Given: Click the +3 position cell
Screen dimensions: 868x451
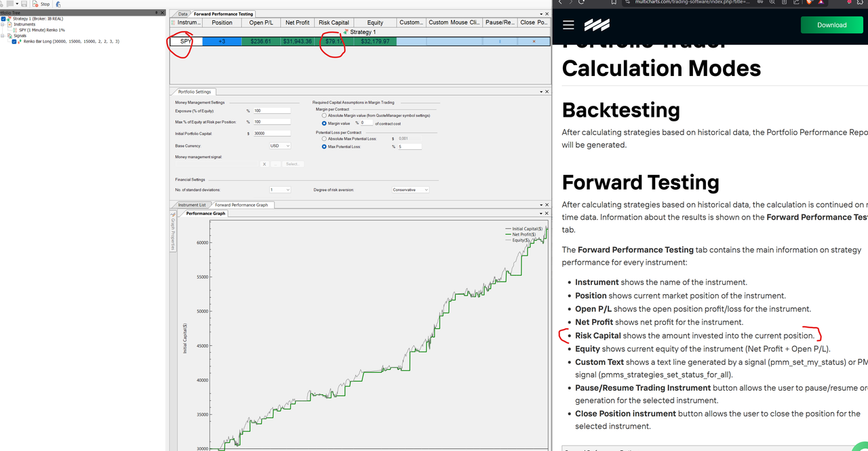Looking at the screenshot, I should tap(222, 41).
